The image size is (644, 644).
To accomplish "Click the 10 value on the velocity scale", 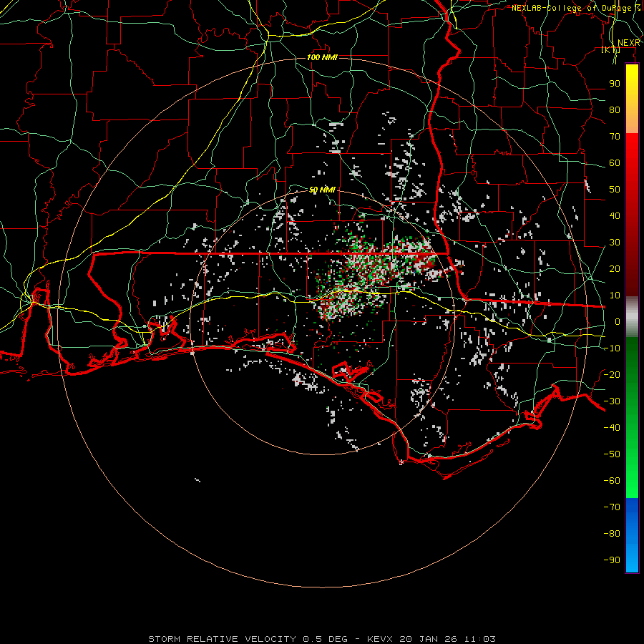I will click(615, 296).
